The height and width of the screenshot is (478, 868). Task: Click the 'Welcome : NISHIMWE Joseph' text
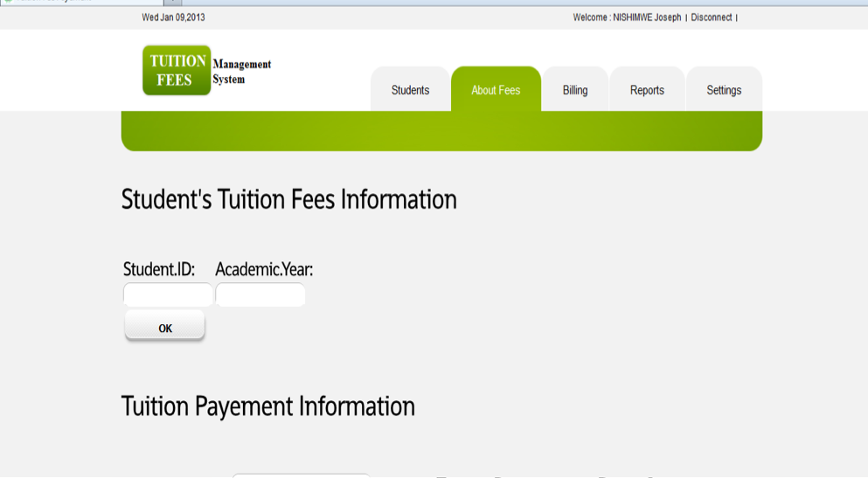click(x=628, y=17)
